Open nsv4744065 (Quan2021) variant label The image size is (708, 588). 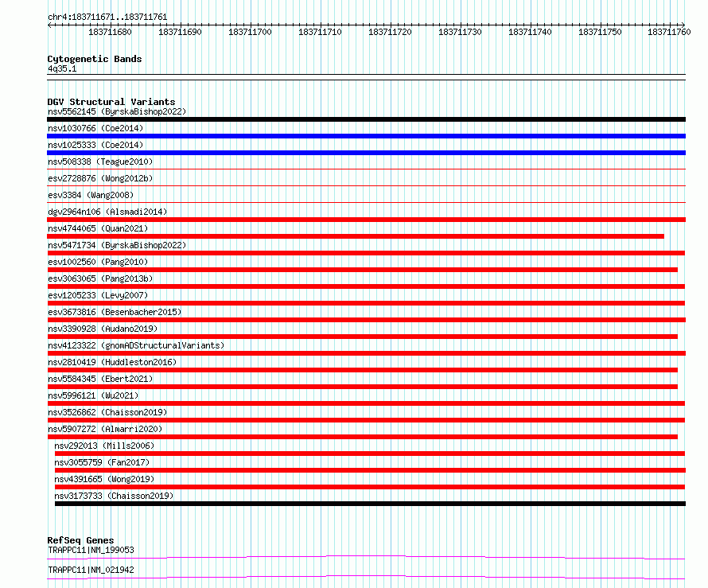pos(98,228)
